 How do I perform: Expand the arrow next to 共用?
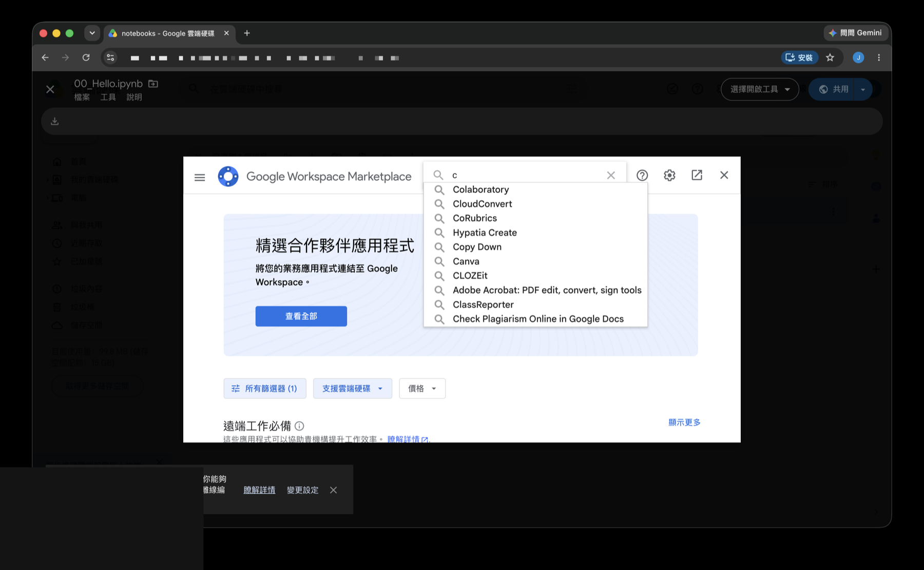tap(863, 89)
